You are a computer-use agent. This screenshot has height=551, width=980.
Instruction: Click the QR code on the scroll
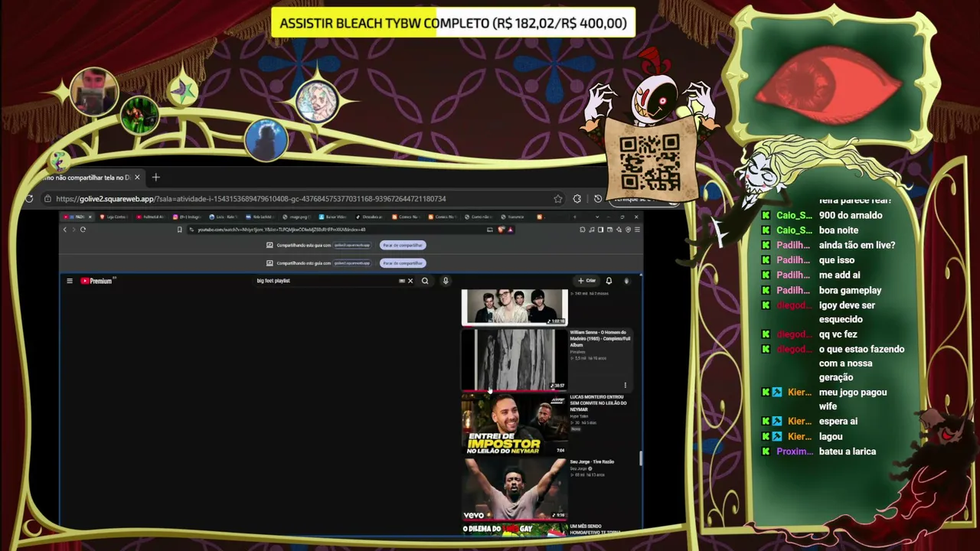pyautogui.click(x=650, y=163)
